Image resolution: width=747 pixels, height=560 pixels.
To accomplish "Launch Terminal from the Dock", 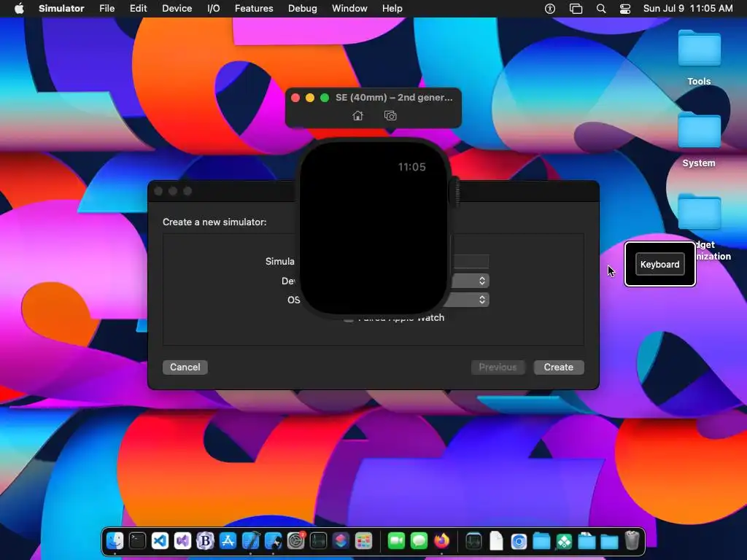I will pos(137,541).
